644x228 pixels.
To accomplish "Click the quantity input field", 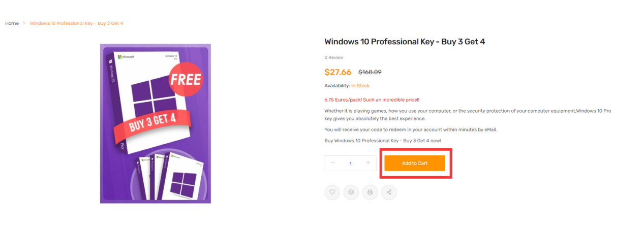I will click(350, 164).
